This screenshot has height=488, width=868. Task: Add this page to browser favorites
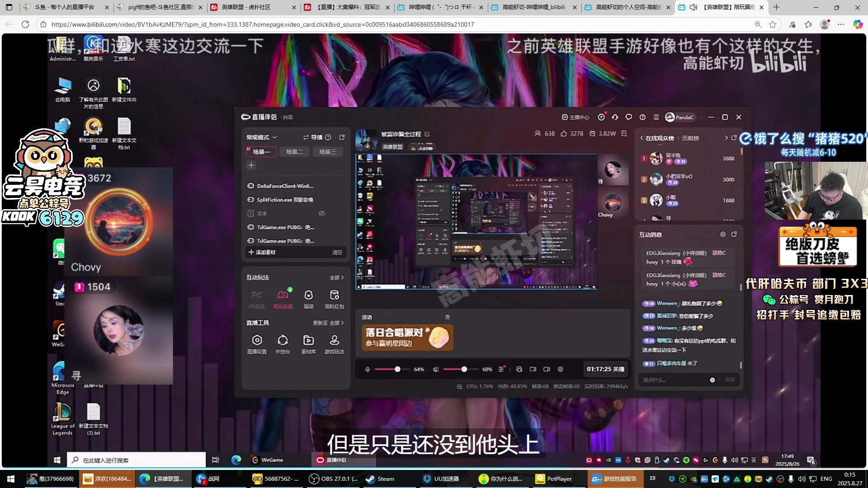pyautogui.click(x=773, y=24)
